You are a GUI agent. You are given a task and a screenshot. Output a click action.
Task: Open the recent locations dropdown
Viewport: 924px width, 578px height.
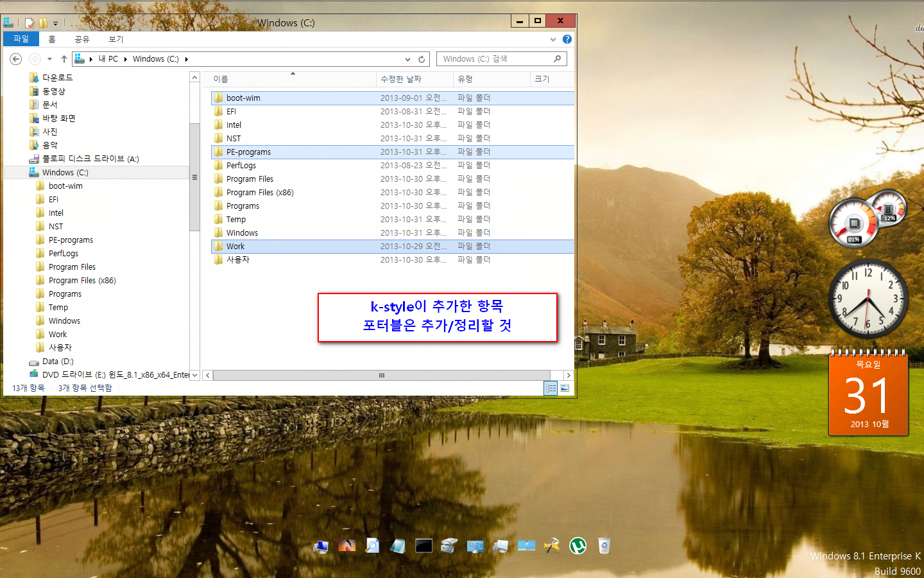click(x=49, y=59)
